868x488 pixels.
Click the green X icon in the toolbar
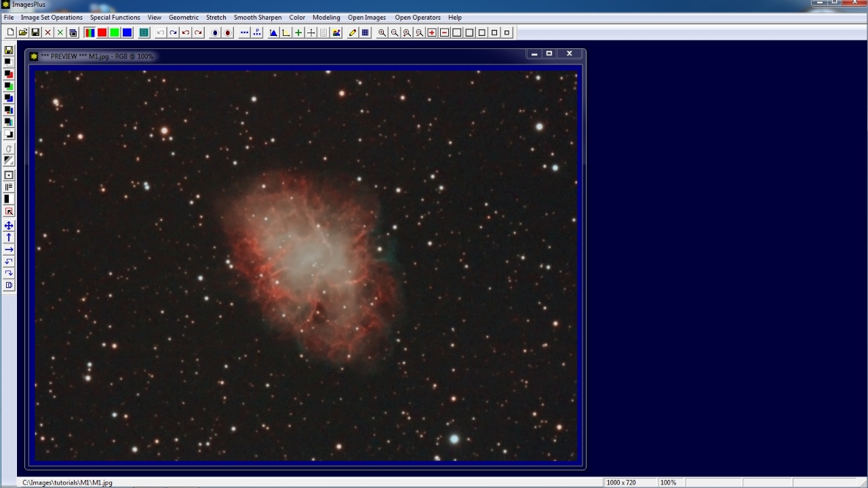pyautogui.click(x=60, y=33)
